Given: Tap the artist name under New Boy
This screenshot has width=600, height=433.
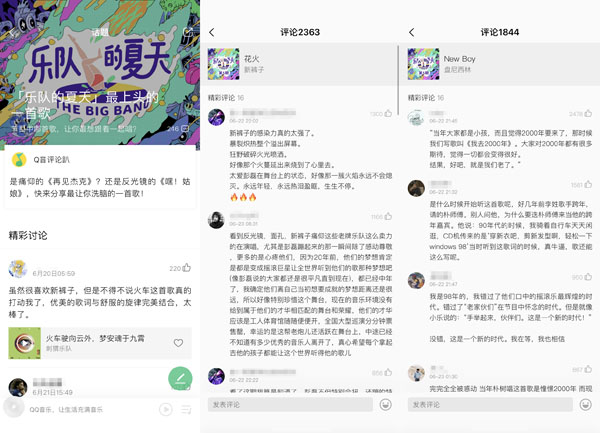Looking at the screenshot, I should coord(457,70).
